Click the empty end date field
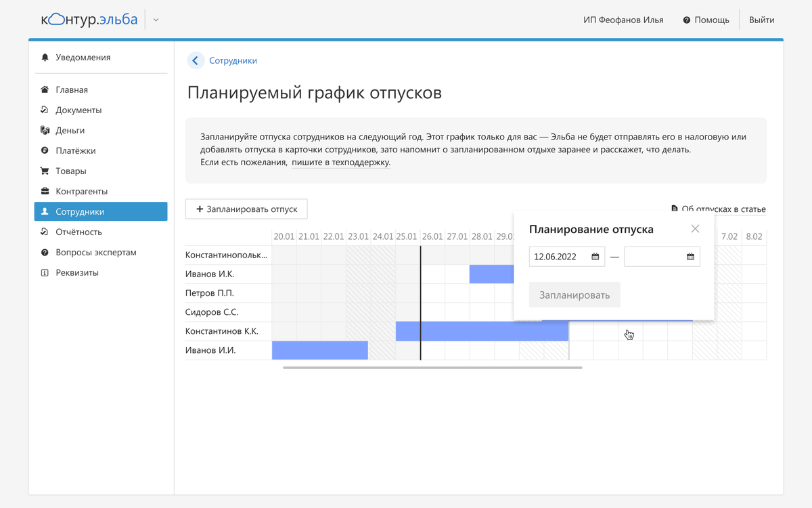812x508 pixels. point(662,257)
